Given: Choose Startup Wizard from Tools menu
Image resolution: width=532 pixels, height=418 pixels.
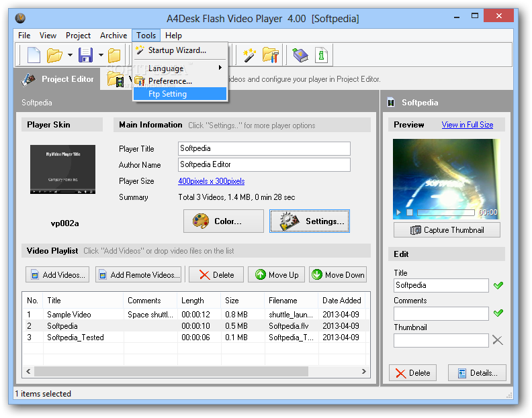Looking at the screenshot, I should click(x=180, y=50).
